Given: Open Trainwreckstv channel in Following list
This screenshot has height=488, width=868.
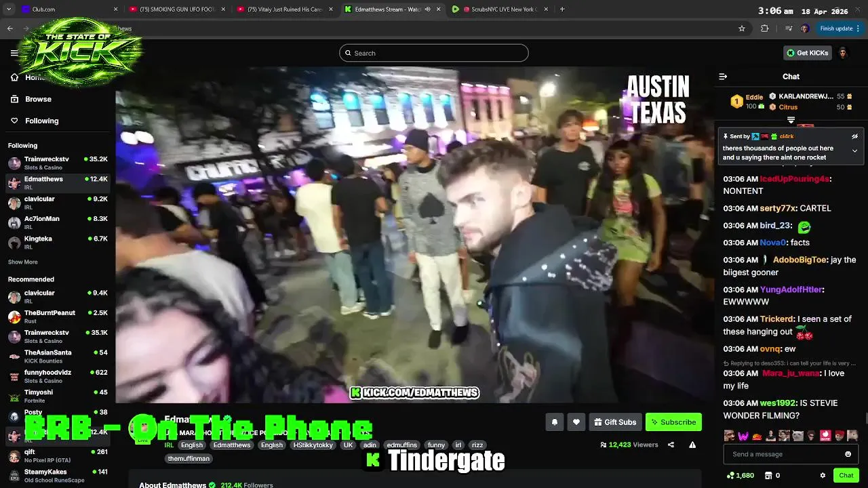Looking at the screenshot, I should (x=58, y=163).
